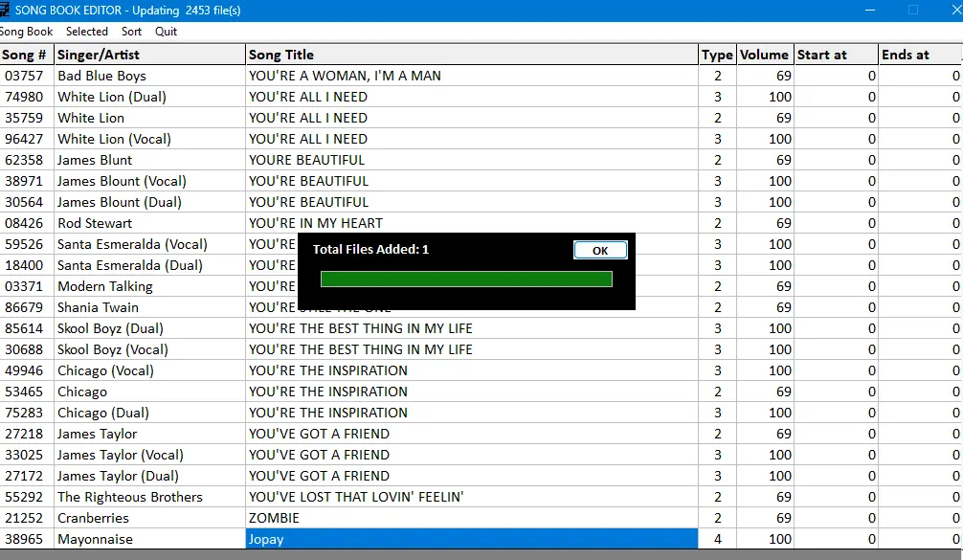Click the Singer/Artist column header
963x560 pixels.
pos(150,55)
